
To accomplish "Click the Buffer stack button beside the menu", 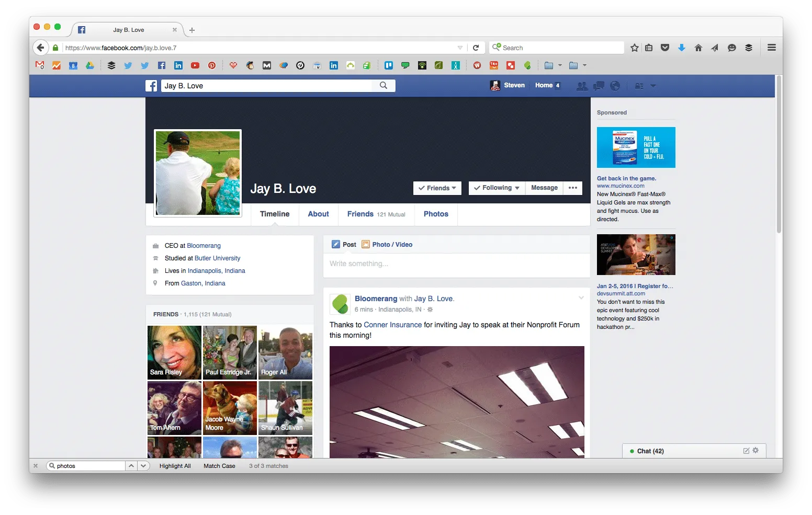I will (x=749, y=48).
